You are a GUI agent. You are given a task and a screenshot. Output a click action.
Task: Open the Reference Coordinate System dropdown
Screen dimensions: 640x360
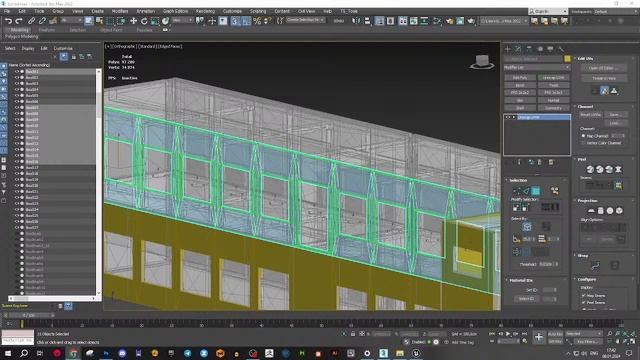182,20
